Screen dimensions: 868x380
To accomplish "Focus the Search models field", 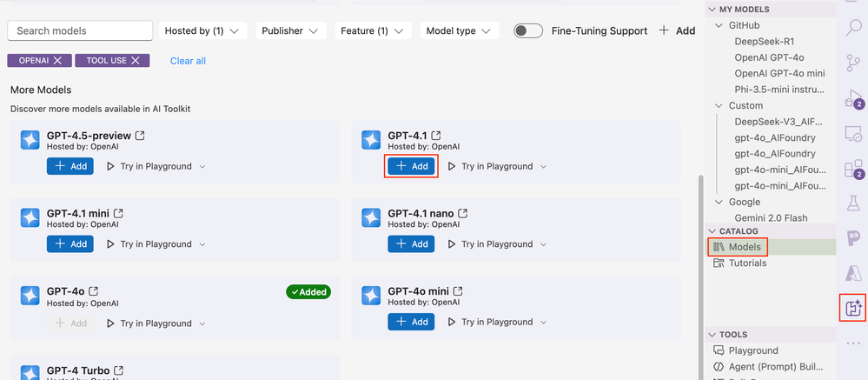I will (80, 31).
